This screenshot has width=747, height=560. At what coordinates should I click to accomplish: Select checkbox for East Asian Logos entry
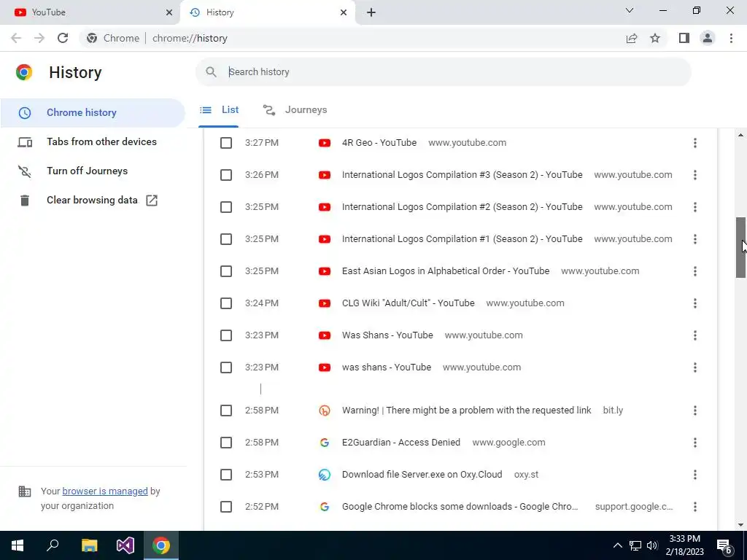pos(226,271)
